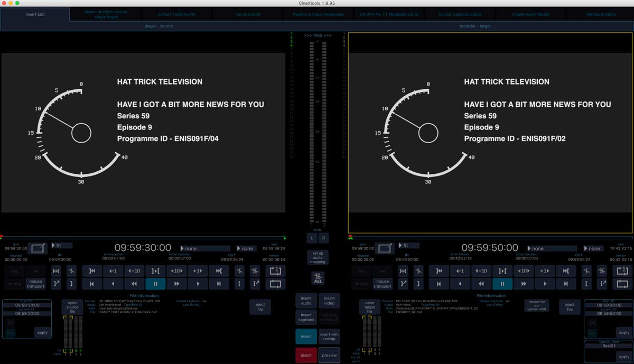This screenshot has width=634, height=364.
Task: Open the Rewrap & Audio Versioning tab
Action: (x=318, y=14)
